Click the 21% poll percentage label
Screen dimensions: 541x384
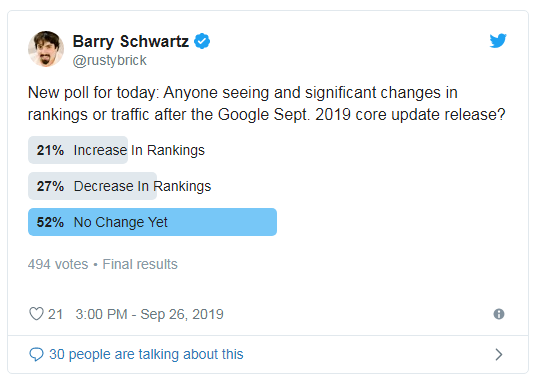tap(50, 150)
